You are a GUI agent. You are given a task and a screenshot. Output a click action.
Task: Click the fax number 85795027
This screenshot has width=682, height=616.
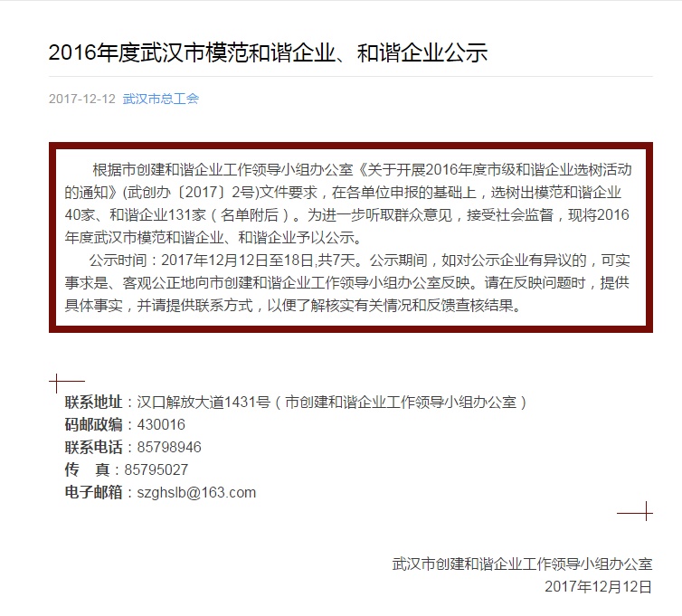click(x=156, y=469)
